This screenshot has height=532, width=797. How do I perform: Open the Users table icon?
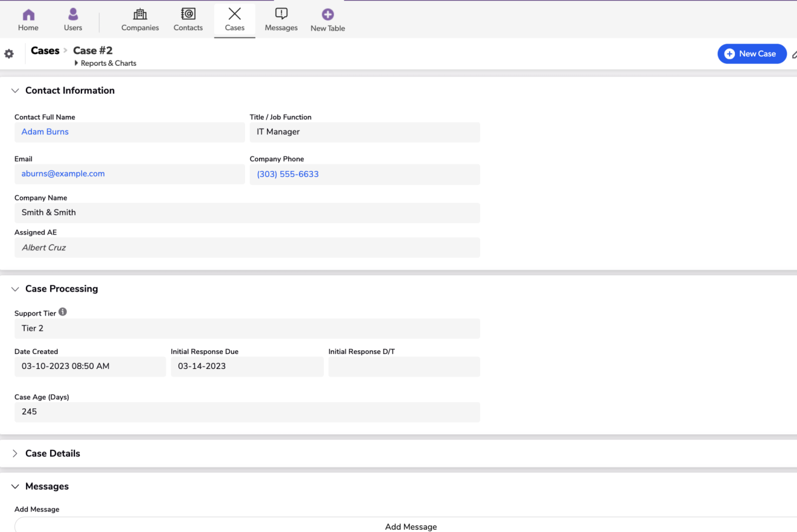pyautogui.click(x=73, y=14)
